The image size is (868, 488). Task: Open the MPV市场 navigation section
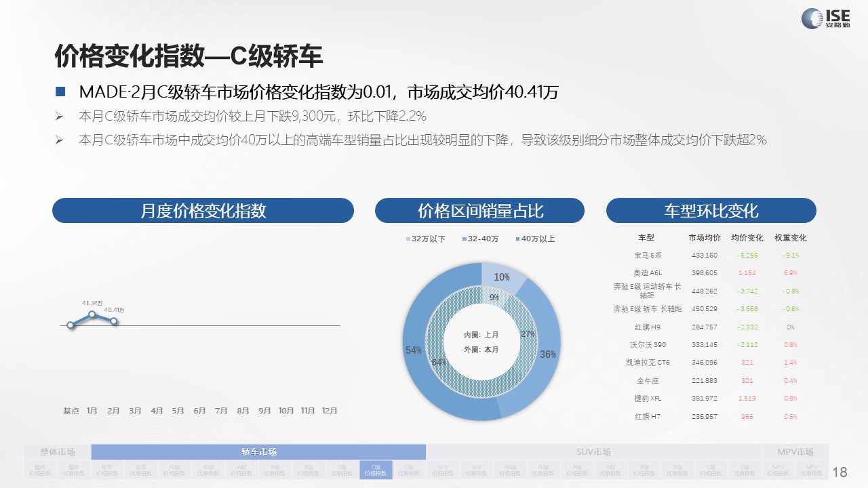point(795,452)
